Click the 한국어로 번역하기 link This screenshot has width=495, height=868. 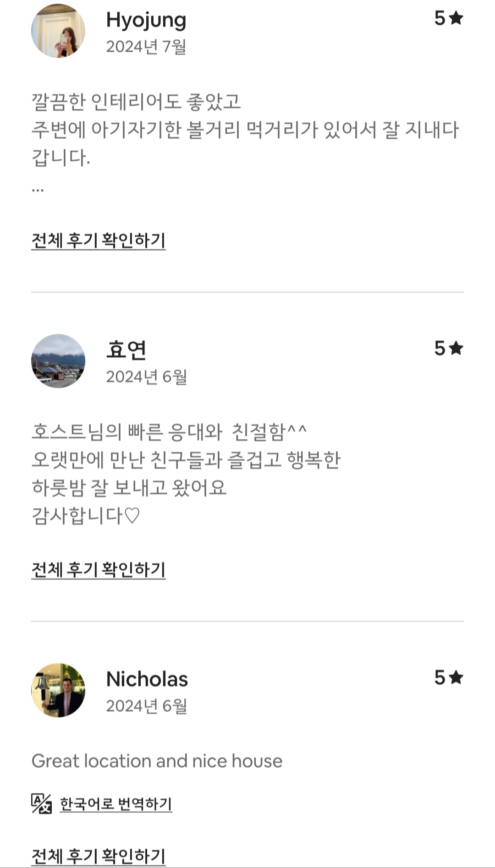click(x=116, y=804)
